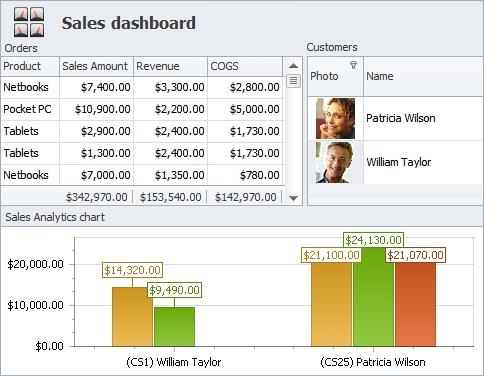Viewport: 484px width, 376px height.
Task: Click the $3,300.00 revenue cell
Action: [x=170, y=87]
